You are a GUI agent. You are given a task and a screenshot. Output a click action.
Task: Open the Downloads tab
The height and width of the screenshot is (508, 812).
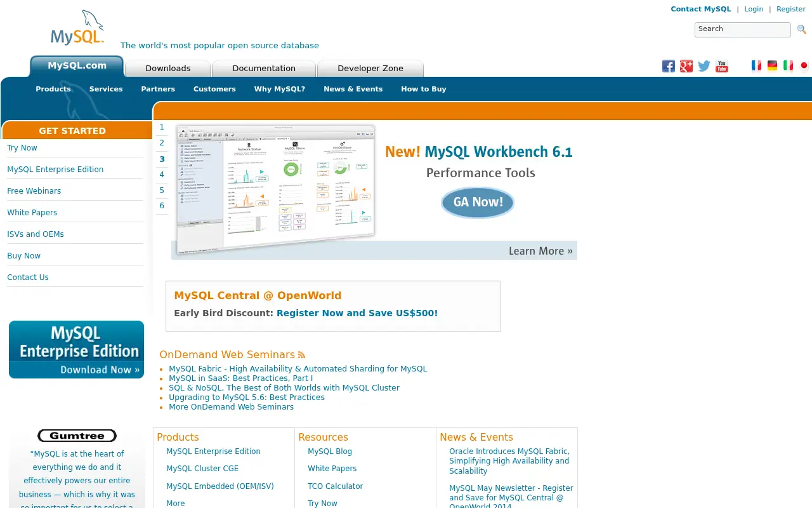[x=168, y=69]
